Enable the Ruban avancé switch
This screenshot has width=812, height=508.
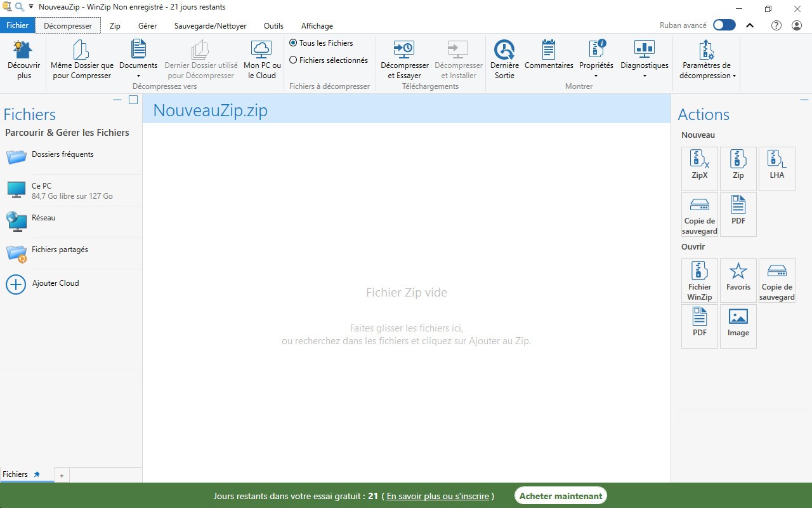click(x=723, y=23)
